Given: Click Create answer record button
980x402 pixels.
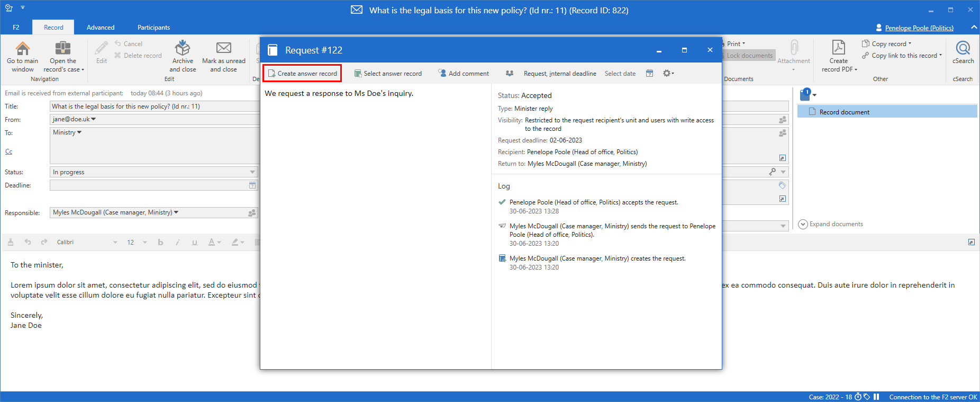Looking at the screenshot, I should click(302, 74).
